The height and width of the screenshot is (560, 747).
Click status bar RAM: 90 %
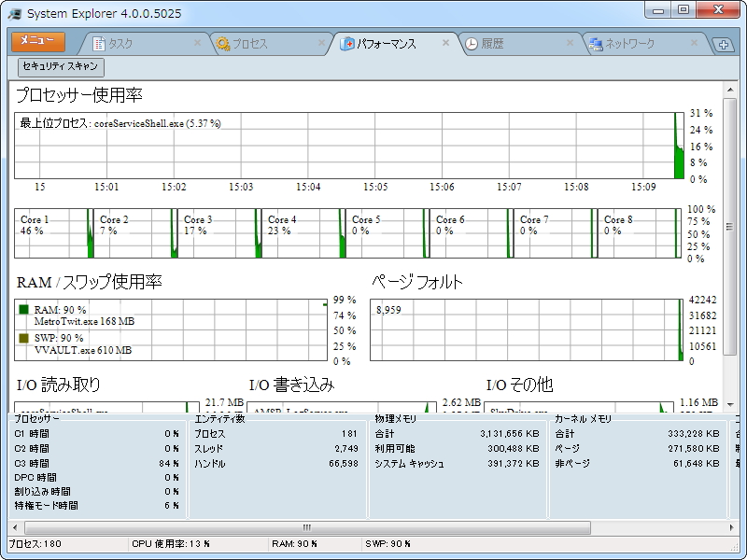point(294,544)
